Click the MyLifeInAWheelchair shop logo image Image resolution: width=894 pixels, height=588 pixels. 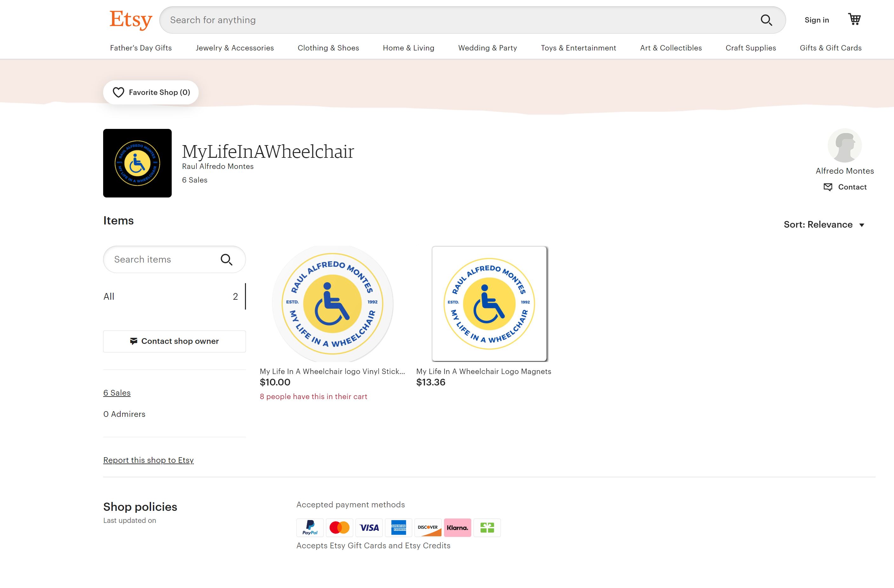click(137, 163)
